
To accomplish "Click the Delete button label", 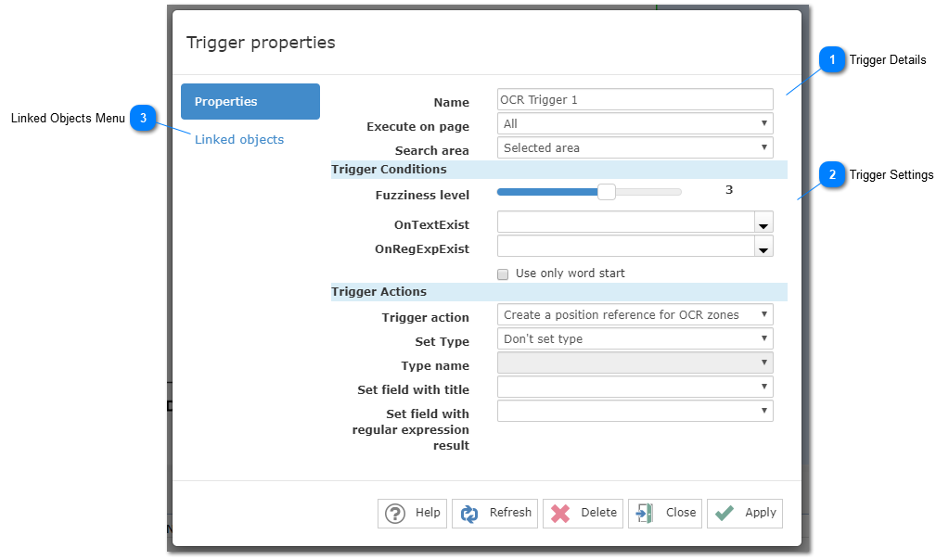I will [598, 512].
